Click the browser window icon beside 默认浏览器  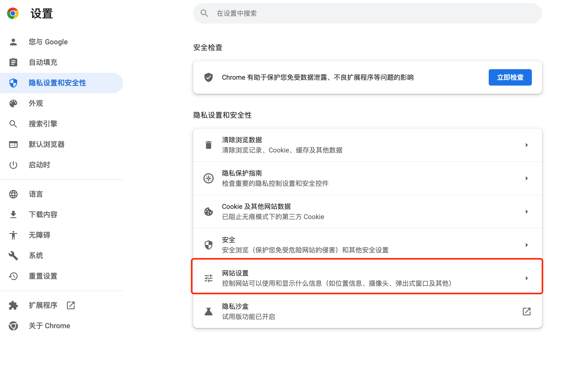click(13, 144)
